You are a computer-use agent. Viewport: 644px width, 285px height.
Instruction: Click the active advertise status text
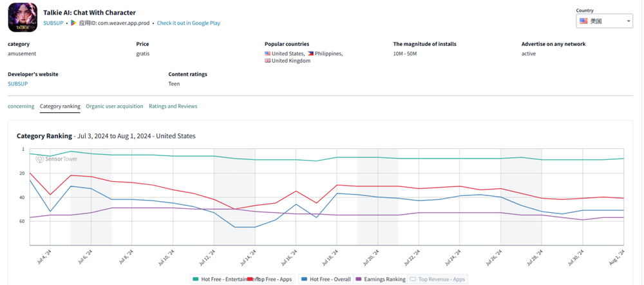pyautogui.click(x=529, y=54)
